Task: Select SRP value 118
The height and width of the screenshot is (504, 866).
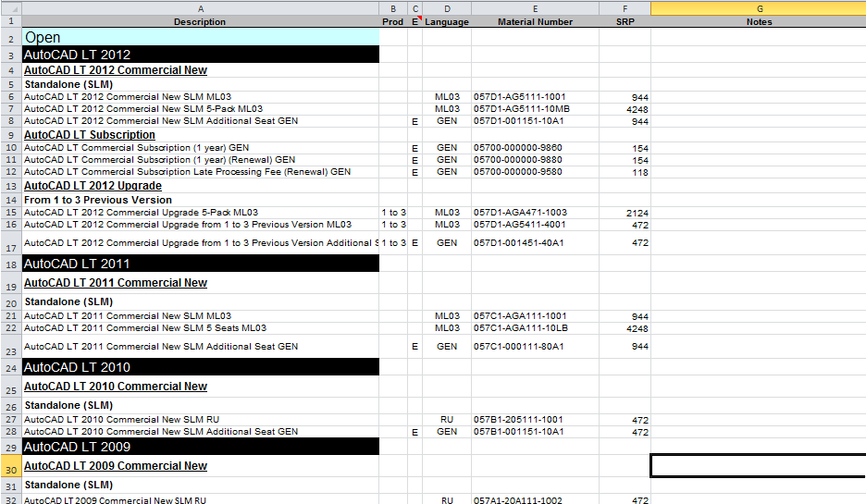Action: tap(625, 172)
